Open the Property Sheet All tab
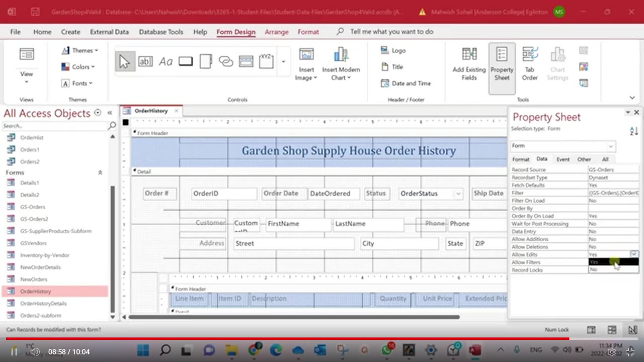Screen dimensions: 644x362 point(605,159)
